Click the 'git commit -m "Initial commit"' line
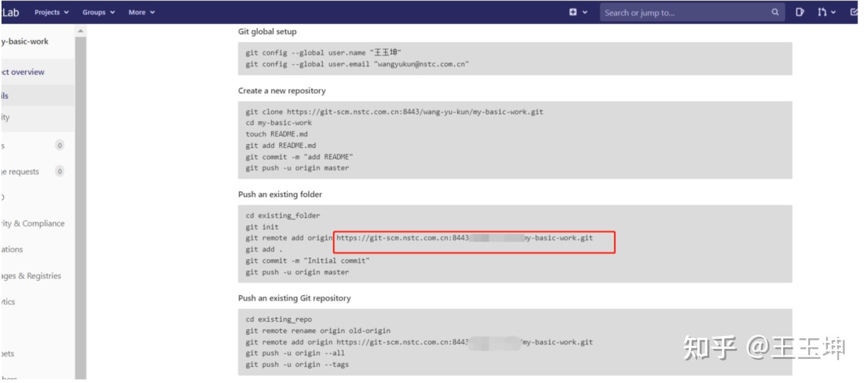The width and height of the screenshot is (868, 383). [x=307, y=261]
